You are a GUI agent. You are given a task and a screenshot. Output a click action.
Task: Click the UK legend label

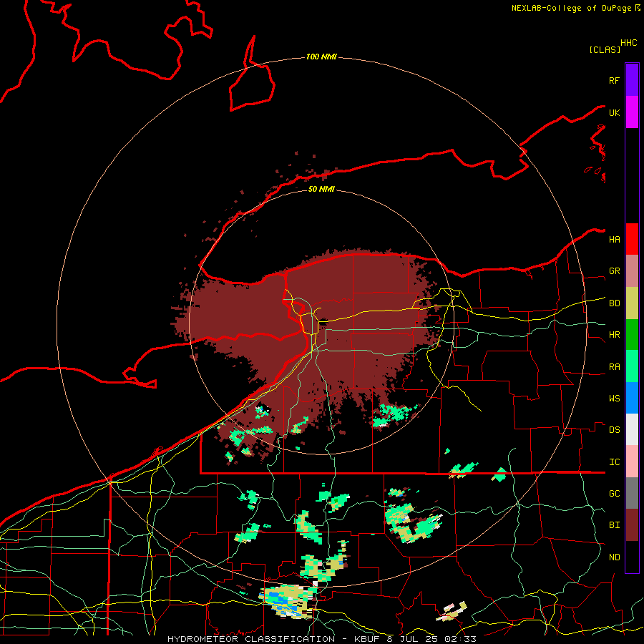click(614, 112)
